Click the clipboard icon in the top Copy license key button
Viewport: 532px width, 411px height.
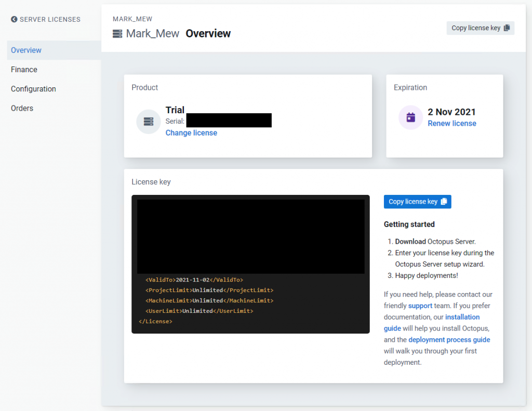[x=507, y=28]
